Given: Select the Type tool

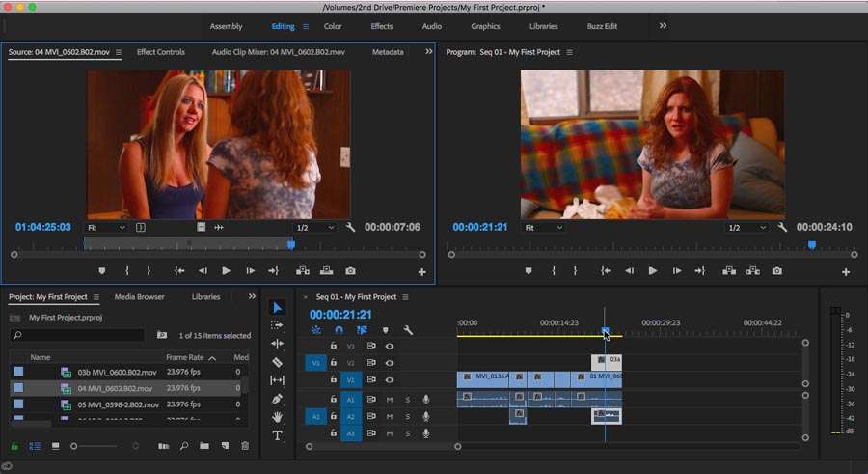Looking at the screenshot, I should click(278, 435).
